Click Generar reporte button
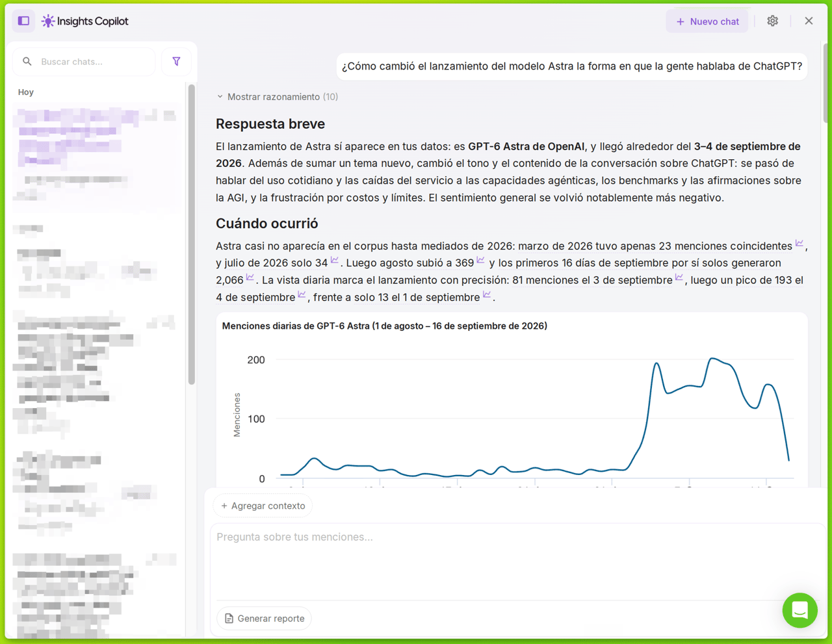Screen dimensions: 832x644 [264, 619]
